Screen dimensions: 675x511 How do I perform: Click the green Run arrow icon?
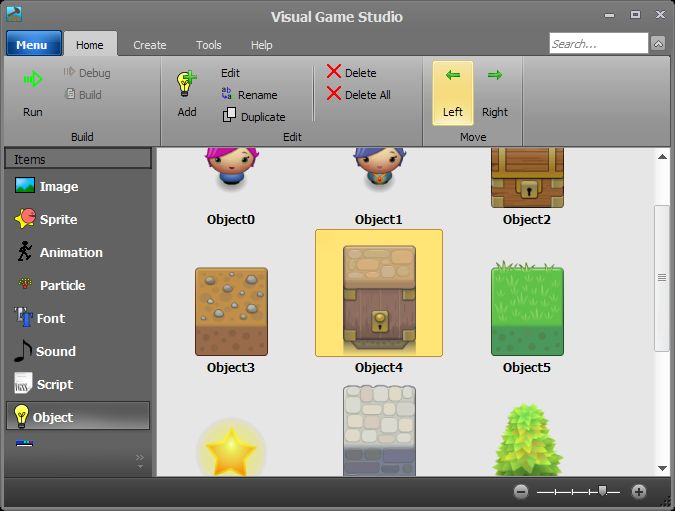33,80
